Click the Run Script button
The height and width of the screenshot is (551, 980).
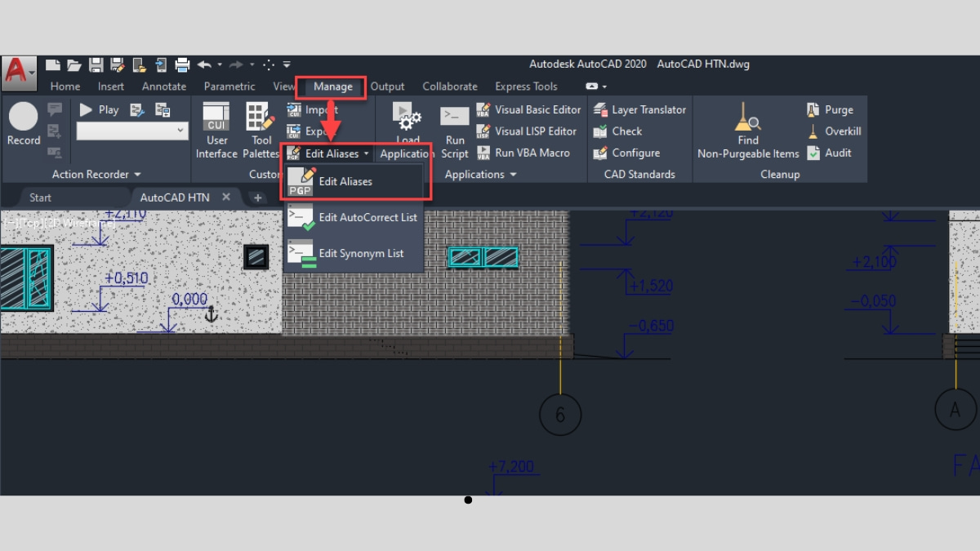(x=455, y=131)
